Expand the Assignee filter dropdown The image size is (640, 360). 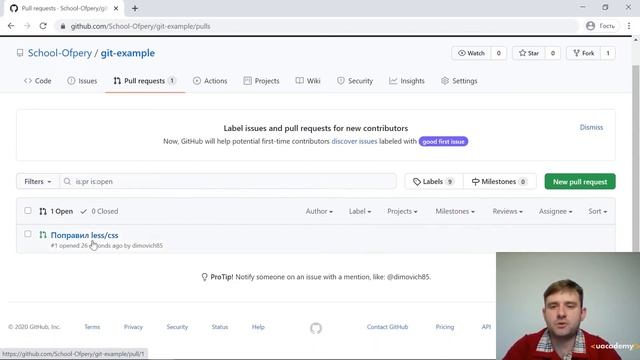(556, 211)
